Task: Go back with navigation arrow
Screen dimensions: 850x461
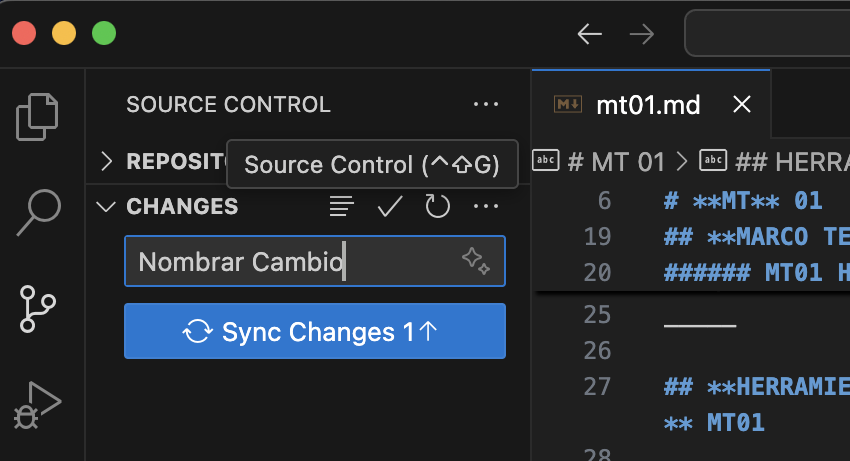Action: click(590, 34)
